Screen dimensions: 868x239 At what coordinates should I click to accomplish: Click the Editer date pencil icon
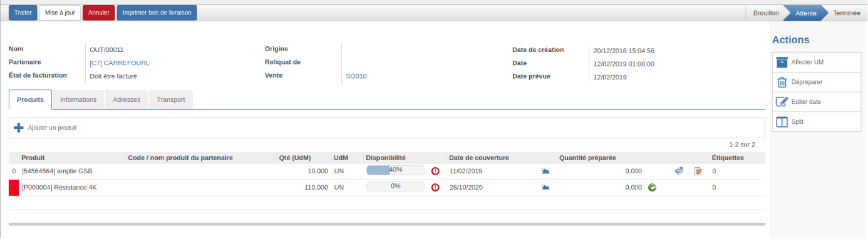click(782, 101)
